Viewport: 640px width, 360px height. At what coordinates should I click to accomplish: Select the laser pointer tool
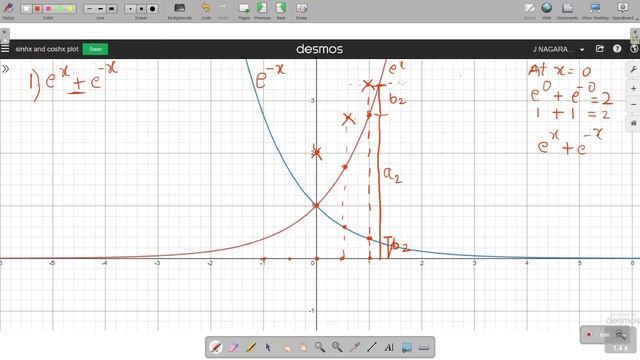pos(354,347)
